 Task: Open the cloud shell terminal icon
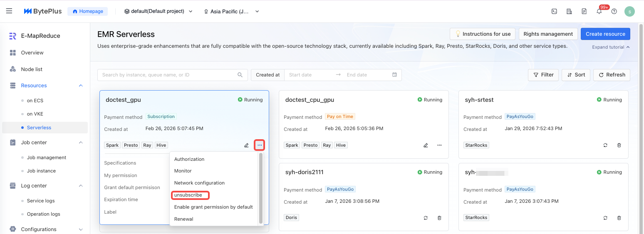pyautogui.click(x=554, y=12)
